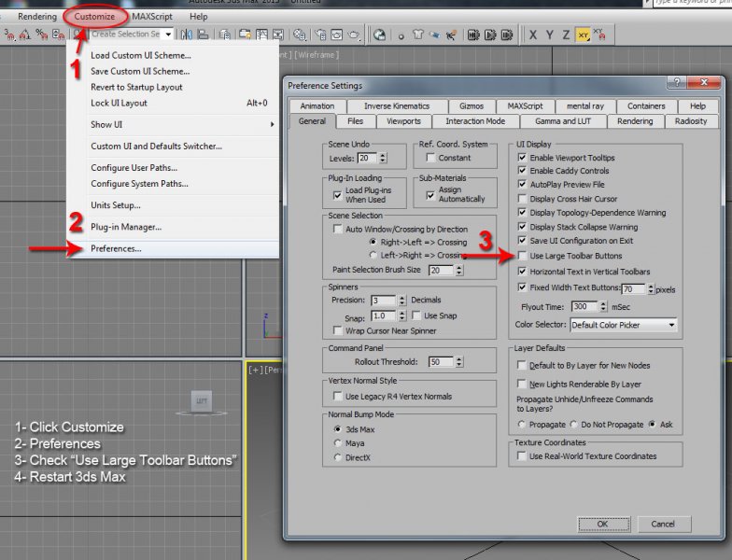Switch to the Viewports tab
Viewport: 732px width, 560px height.
tap(403, 121)
